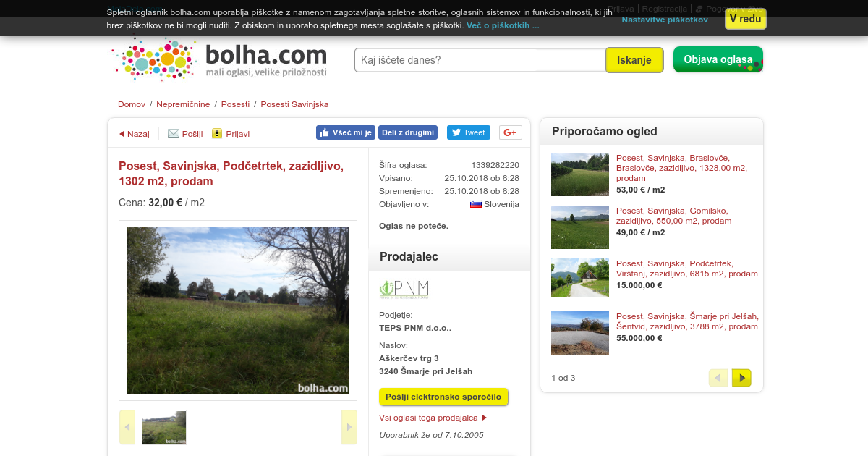Screen dimensions: 868x456
Task: Open Posesti Savinjska breadcrumb
Action: tap(294, 104)
